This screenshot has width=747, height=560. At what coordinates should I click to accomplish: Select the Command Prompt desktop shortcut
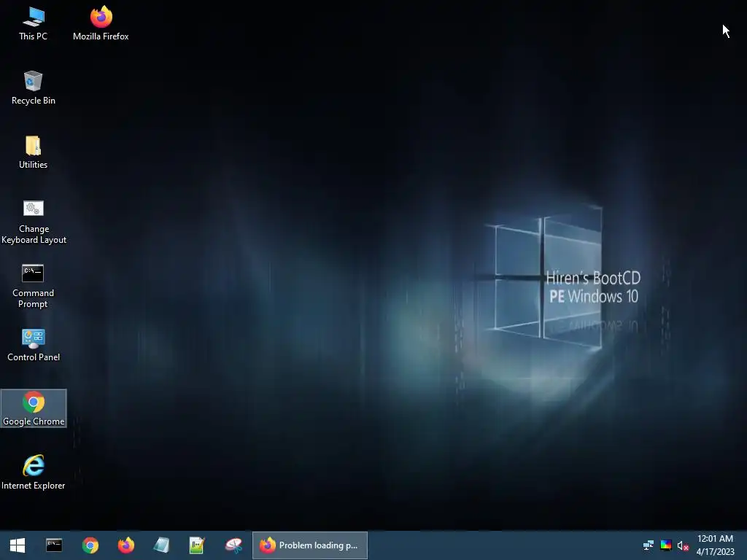34,286
